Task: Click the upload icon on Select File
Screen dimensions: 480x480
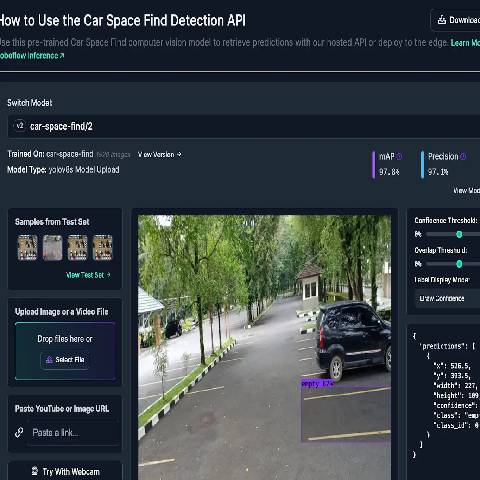Action: pyautogui.click(x=49, y=359)
